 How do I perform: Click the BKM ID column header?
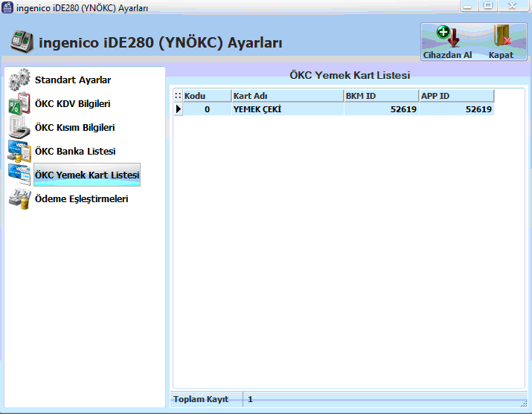click(x=382, y=96)
